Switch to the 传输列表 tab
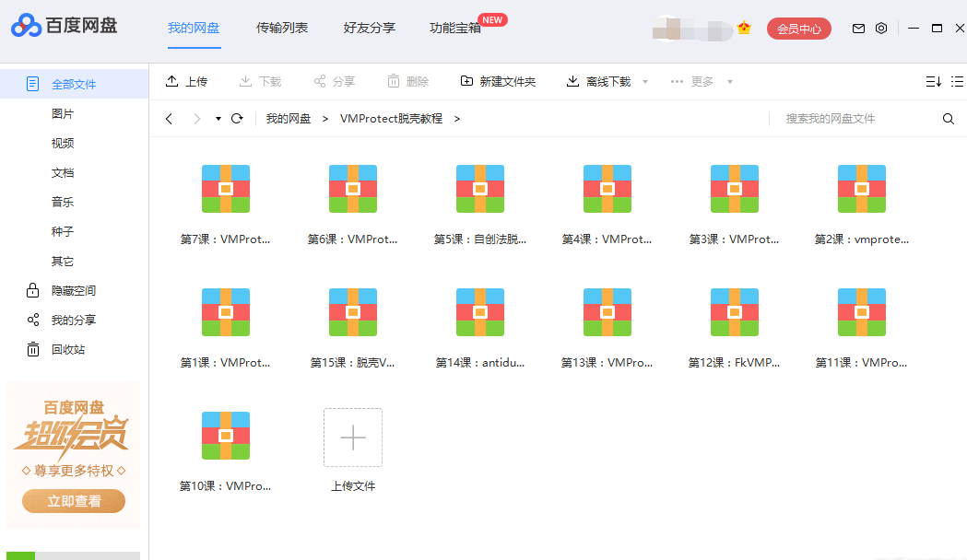 pos(282,28)
